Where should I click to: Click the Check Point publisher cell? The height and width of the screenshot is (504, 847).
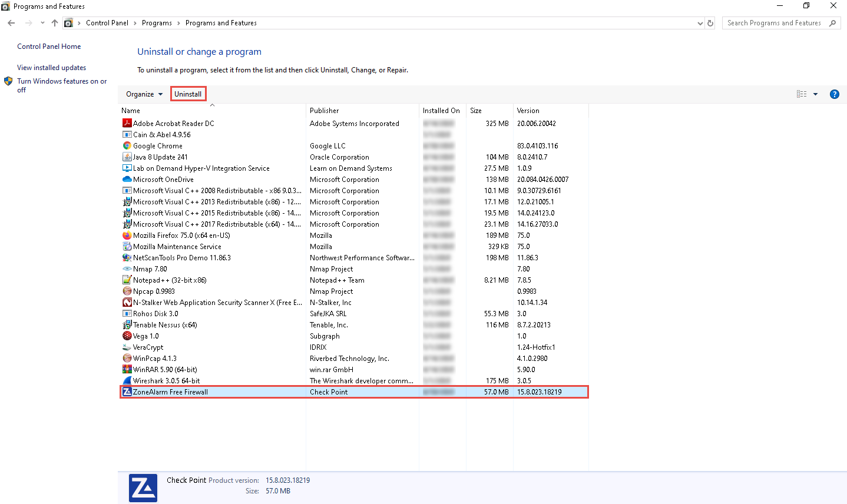click(x=329, y=392)
